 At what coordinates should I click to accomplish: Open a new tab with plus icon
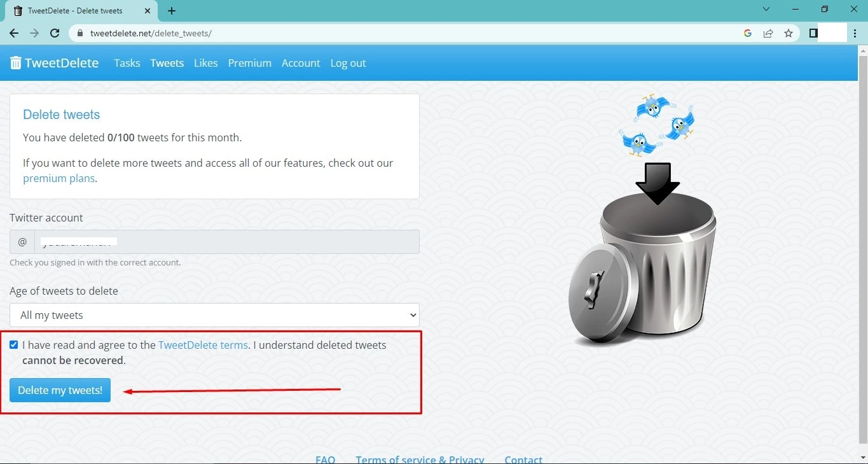172,11
